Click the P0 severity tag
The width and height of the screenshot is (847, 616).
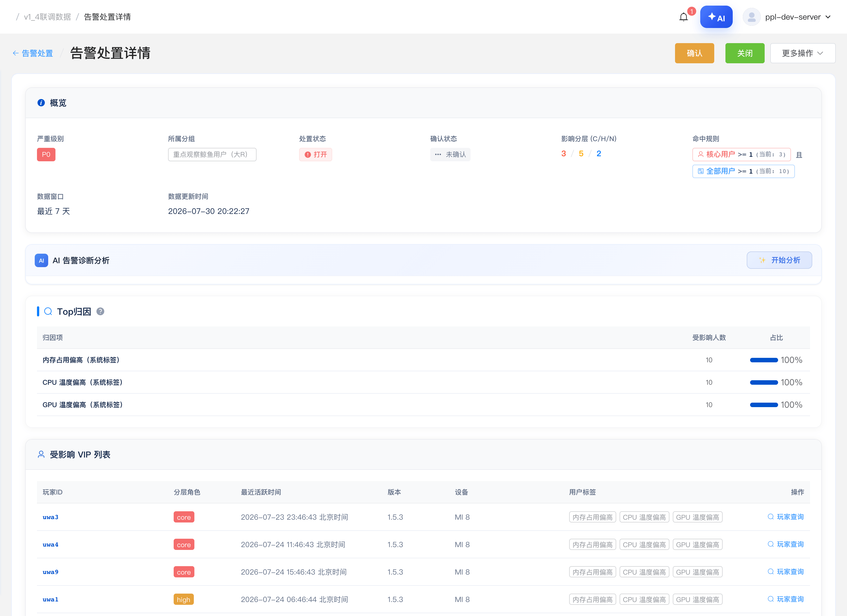pos(46,155)
